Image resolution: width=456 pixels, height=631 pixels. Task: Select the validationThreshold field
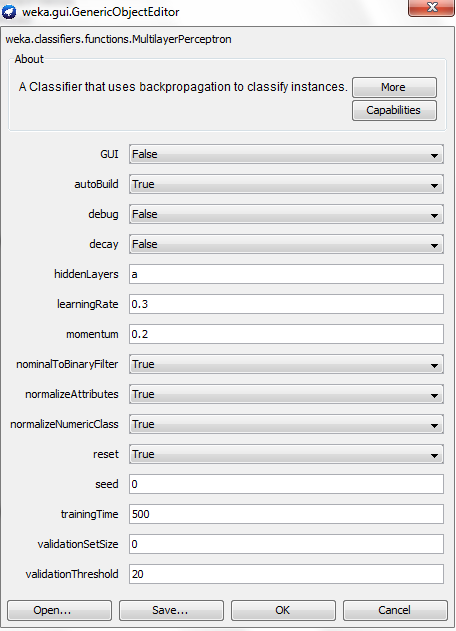coord(286,574)
